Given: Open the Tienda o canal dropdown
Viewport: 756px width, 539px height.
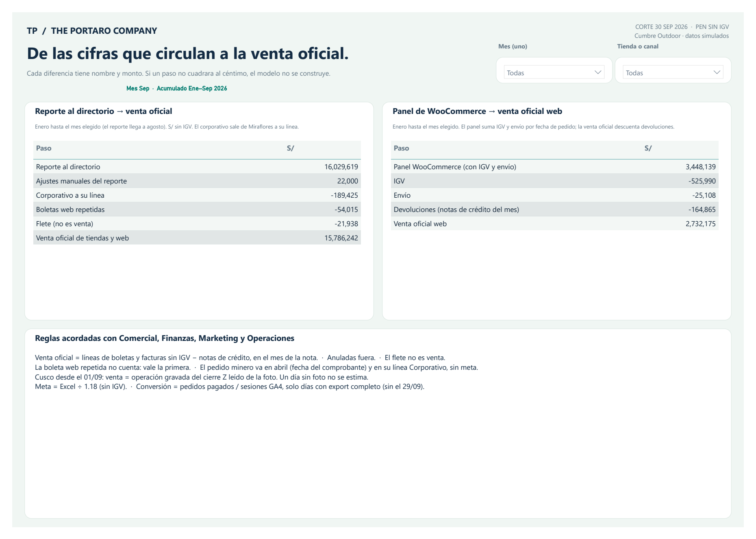Looking at the screenshot, I should [673, 72].
